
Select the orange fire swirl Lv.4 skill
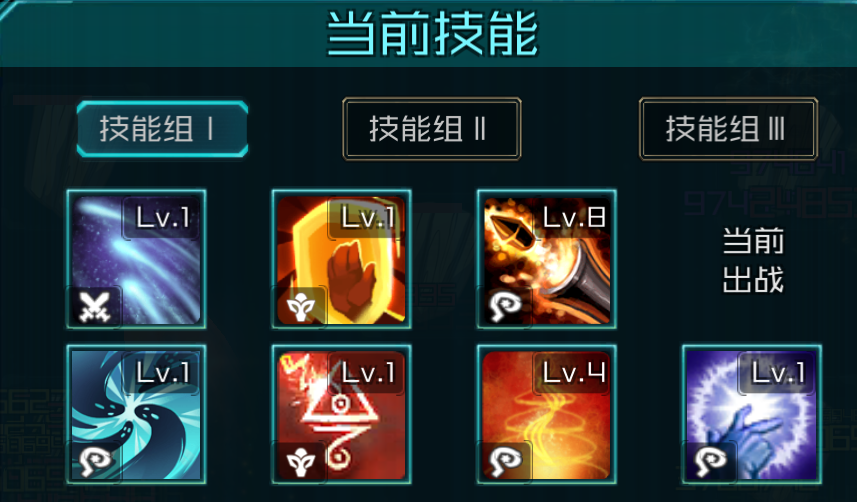[x=547, y=414]
